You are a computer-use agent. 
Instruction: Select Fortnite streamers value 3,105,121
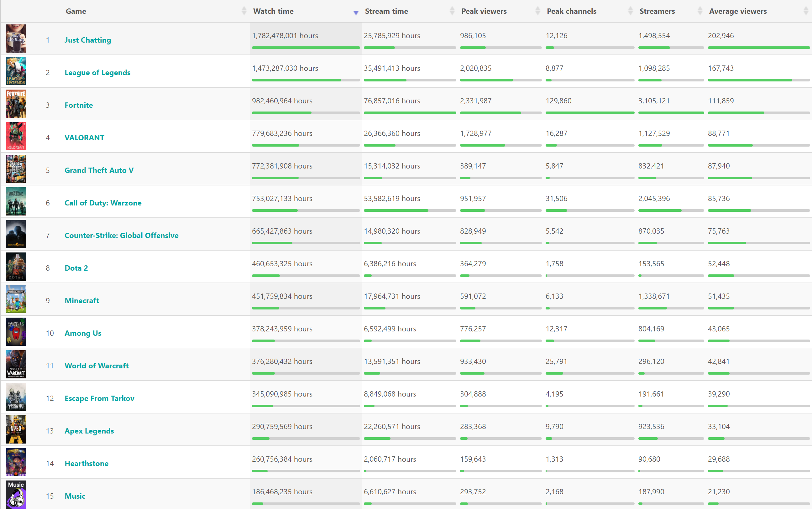[654, 101]
